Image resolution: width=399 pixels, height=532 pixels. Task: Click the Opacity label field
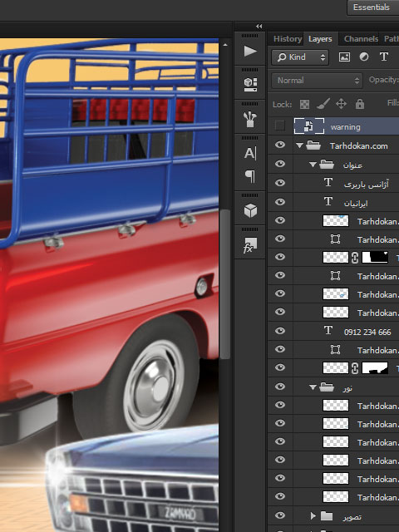click(383, 80)
